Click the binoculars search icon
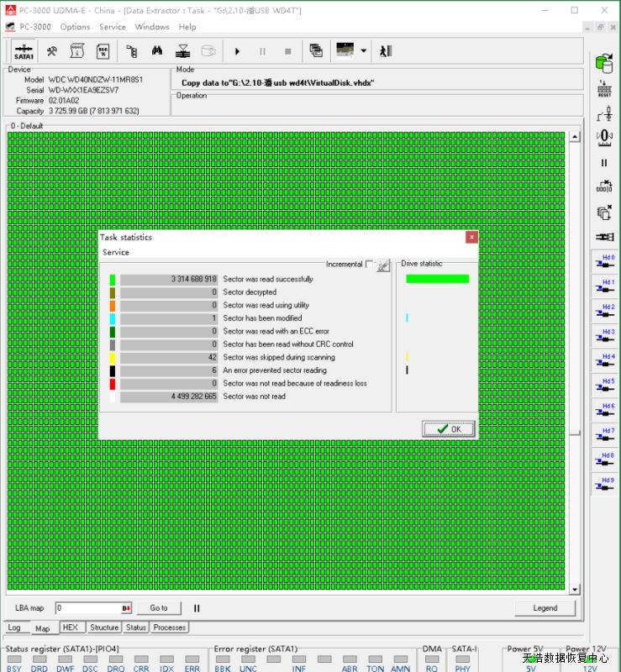Viewport: 621px width, 672px height. pyautogui.click(x=157, y=50)
